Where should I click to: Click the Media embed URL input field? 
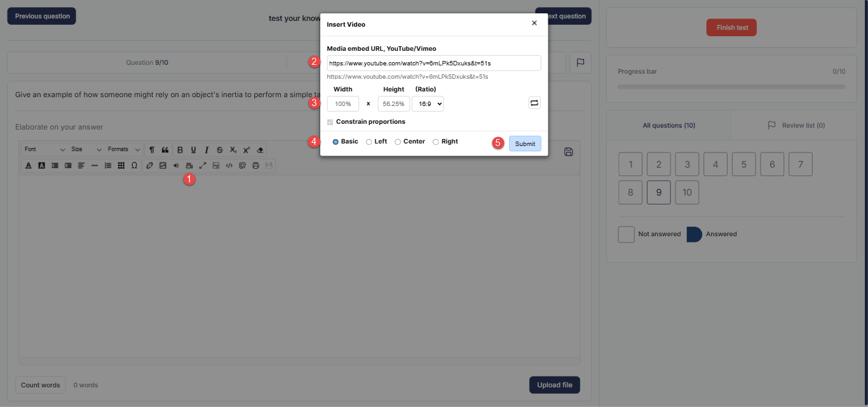pyautogui.click(x=433, y=63)
